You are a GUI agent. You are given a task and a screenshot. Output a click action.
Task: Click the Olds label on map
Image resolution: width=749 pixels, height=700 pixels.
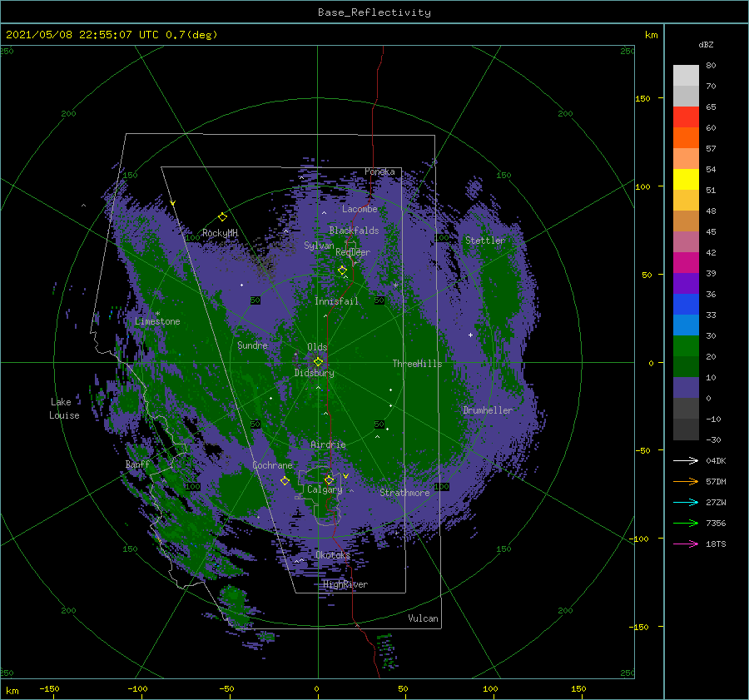317,347
